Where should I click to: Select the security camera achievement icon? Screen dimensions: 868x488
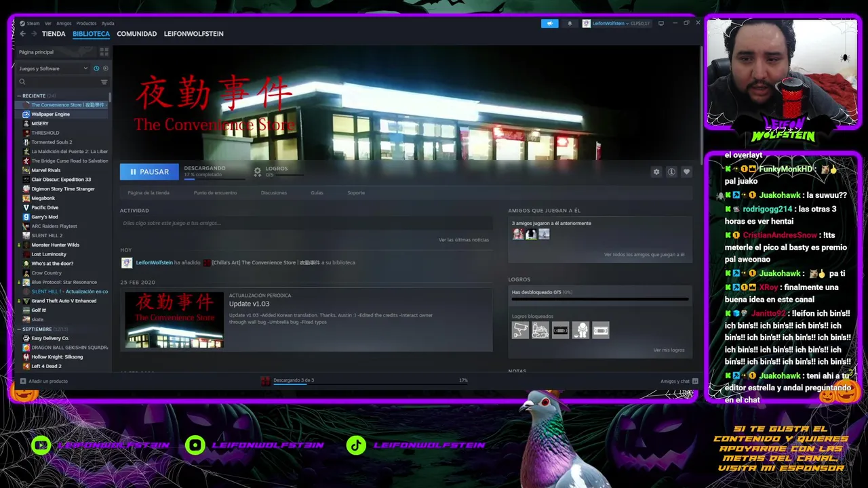coord(520,330)
